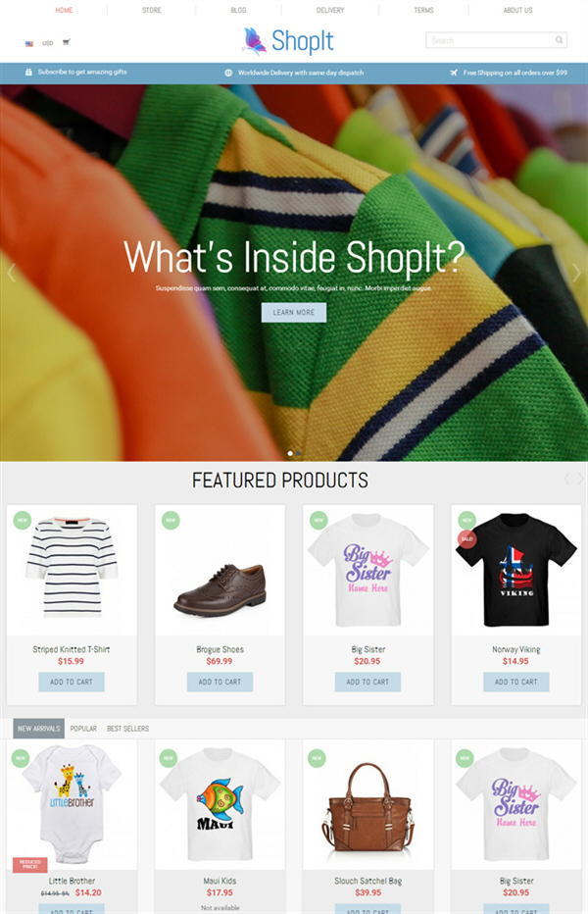The height and width of the screenshot is (914, 588).
Task: Open the shopping cart icon
Action: 66,42
